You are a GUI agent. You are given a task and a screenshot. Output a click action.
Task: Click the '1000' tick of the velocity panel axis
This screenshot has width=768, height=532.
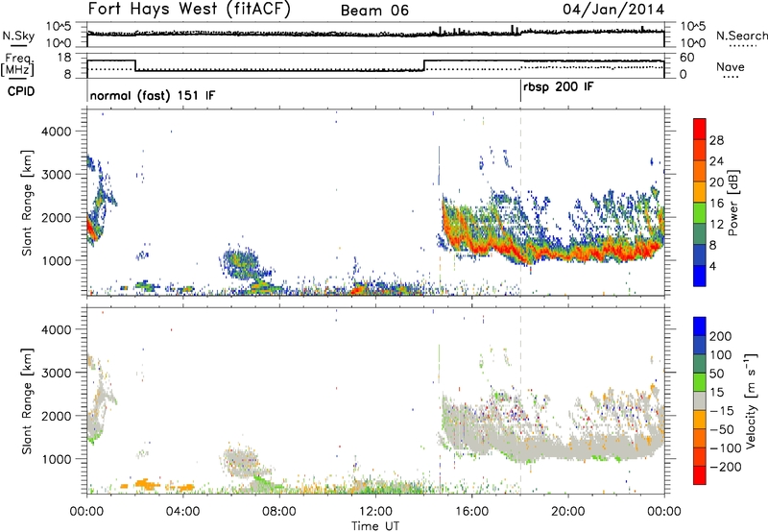(x=56, y=459)
